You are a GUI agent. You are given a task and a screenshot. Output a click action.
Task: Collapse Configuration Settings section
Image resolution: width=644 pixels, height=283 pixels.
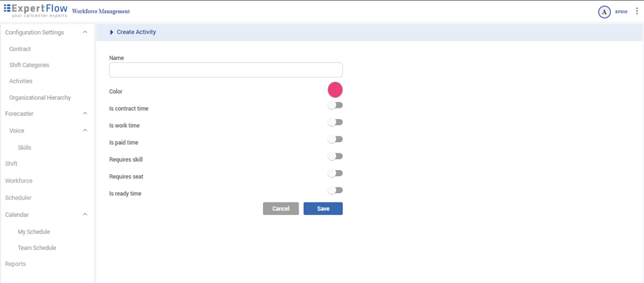85,32
